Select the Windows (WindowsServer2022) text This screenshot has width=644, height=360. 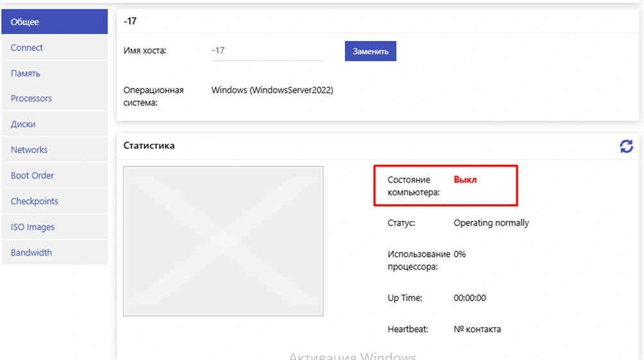[x=273, y=90]
